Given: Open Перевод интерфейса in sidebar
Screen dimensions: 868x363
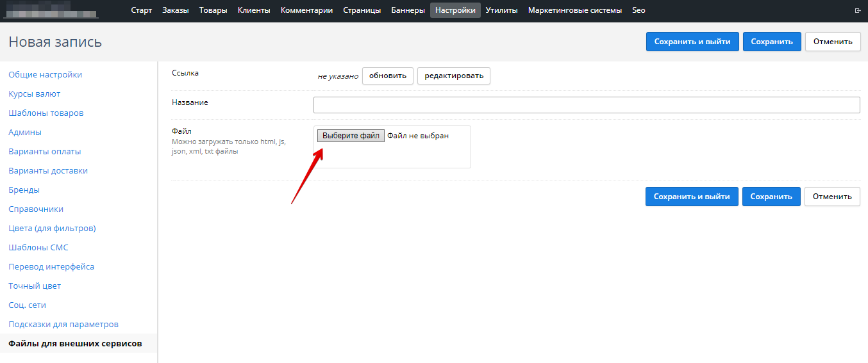Looking at the screenshot, I should pos(51,266).
